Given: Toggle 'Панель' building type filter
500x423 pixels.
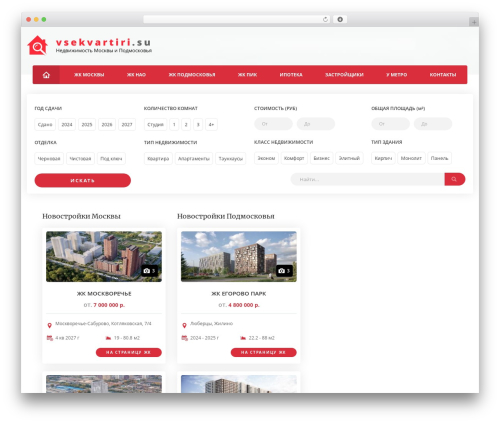Looking at the screenshot, I should (x=439, y=158).
